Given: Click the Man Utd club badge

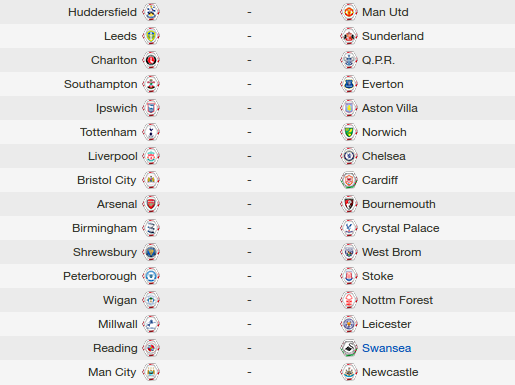Looking at the screenshot, I should tap(349, 12).
